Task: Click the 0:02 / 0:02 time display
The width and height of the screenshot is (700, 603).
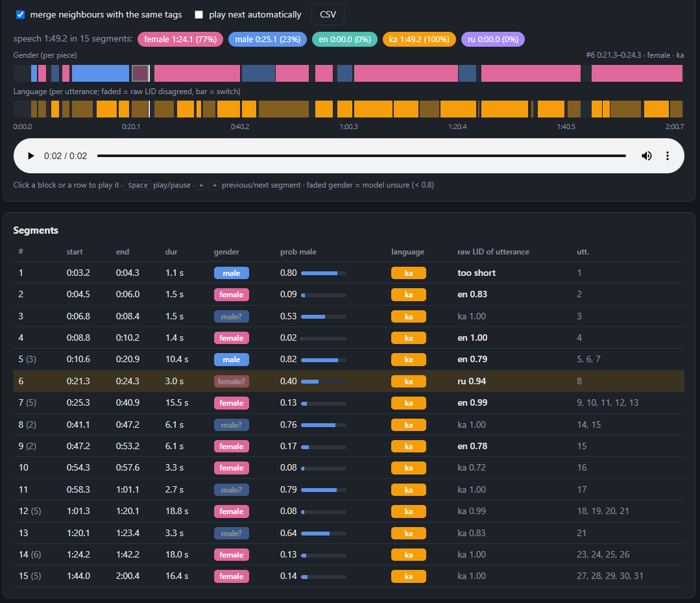Action: click(65, 156)
